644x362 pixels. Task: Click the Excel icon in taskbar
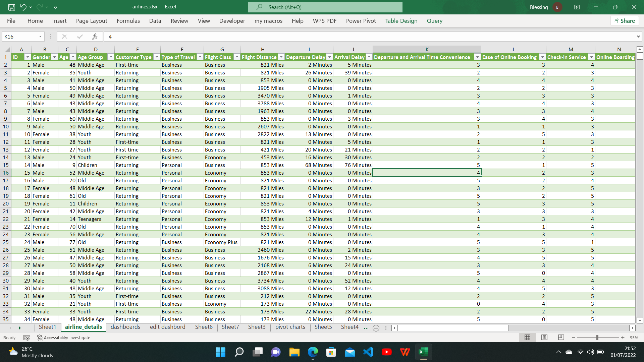(x=423, y=352)
